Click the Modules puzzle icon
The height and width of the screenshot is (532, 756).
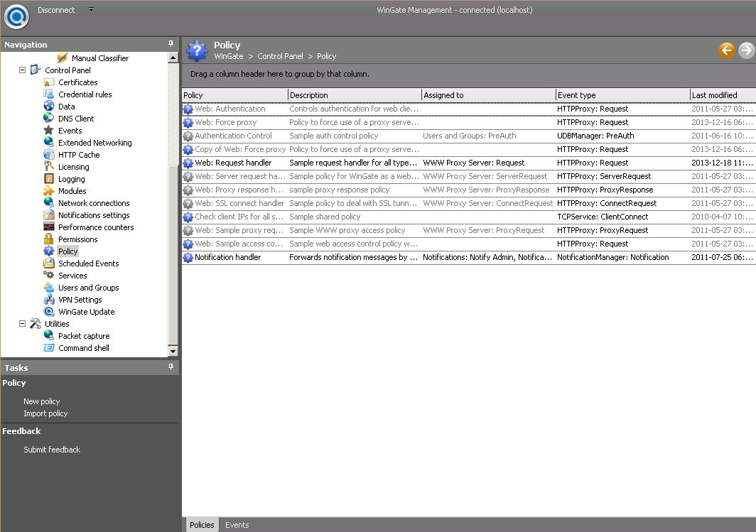click(49, 191)
